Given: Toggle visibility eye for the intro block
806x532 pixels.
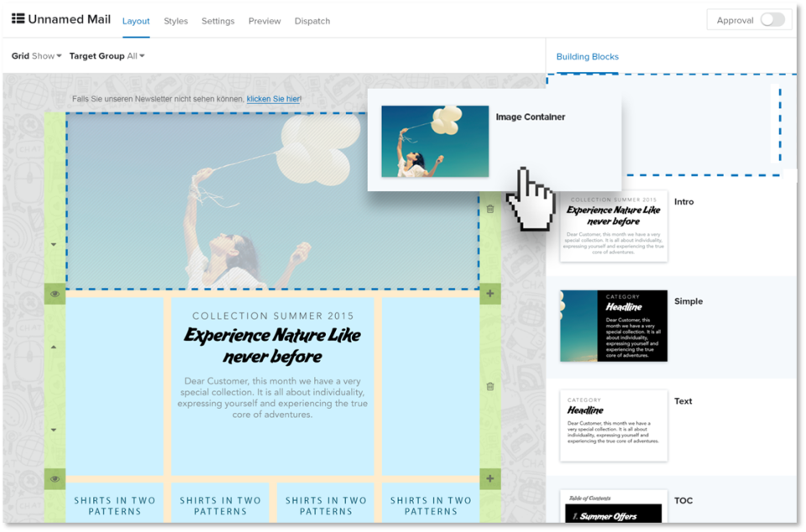Looking at the screenshot, I should pos(55,478).
